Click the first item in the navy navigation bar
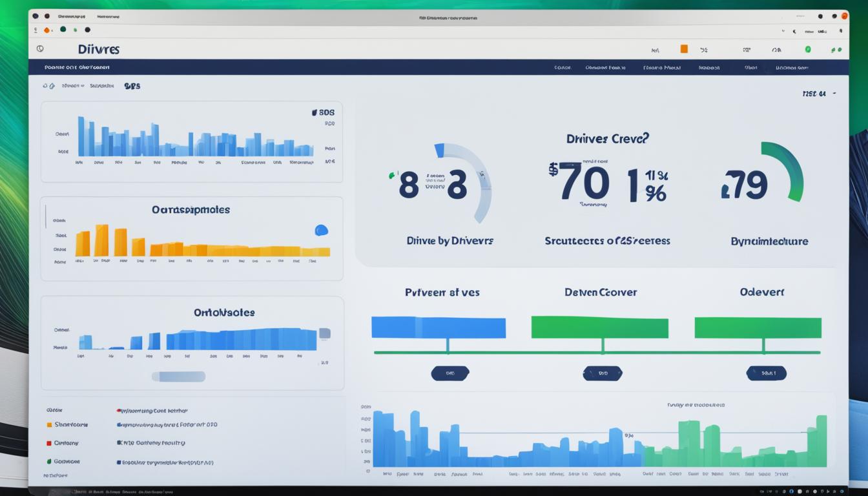Screen dimensions: 868x496 [77, 67]
